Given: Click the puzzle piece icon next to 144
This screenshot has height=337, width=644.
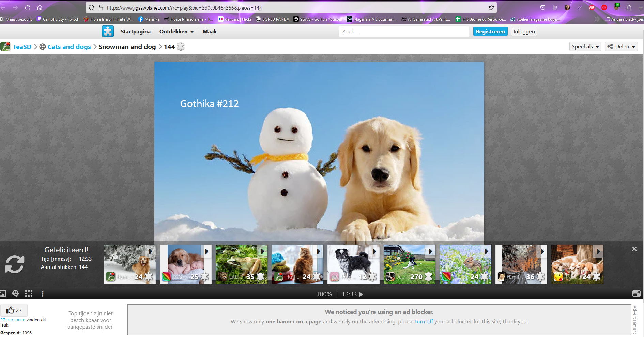Looking at the screenshot, I should (x=181, y=47).
